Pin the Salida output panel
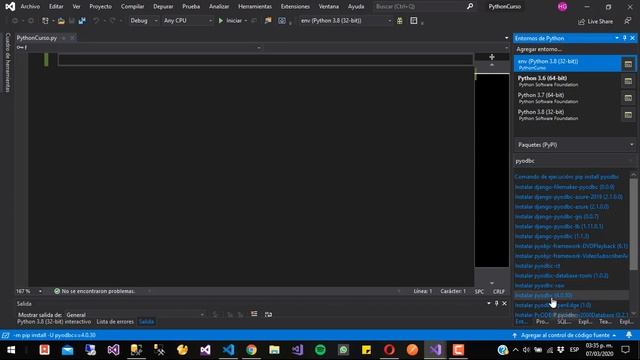640x360 pixels. click(x=496, y=303)
